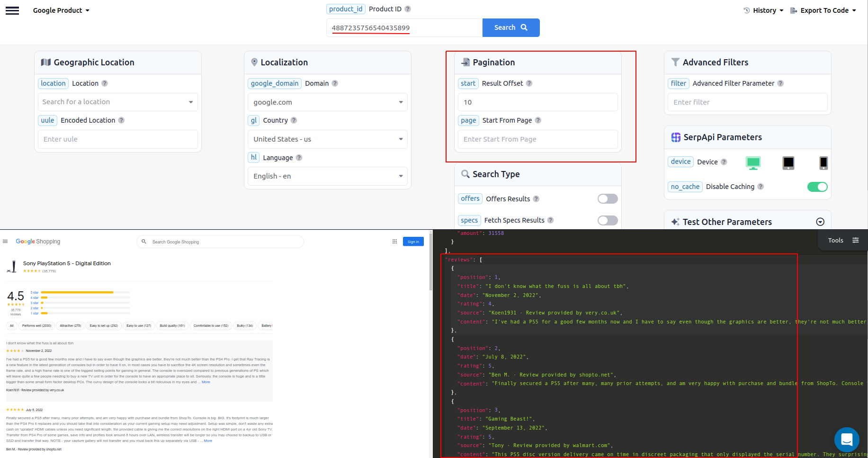This screenshot has width=868, height=458.
Task: Click Sign in on Google Shopping preview
Action: point(413,241)
